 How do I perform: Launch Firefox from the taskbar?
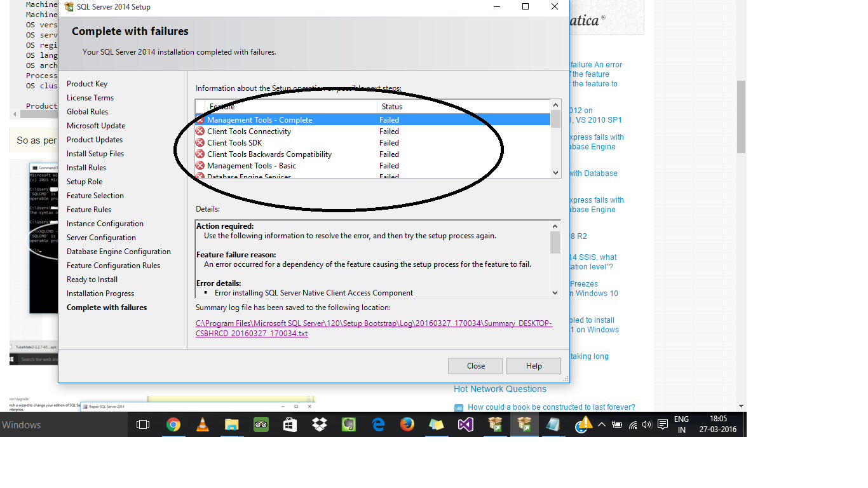click(x=407, y=424)
